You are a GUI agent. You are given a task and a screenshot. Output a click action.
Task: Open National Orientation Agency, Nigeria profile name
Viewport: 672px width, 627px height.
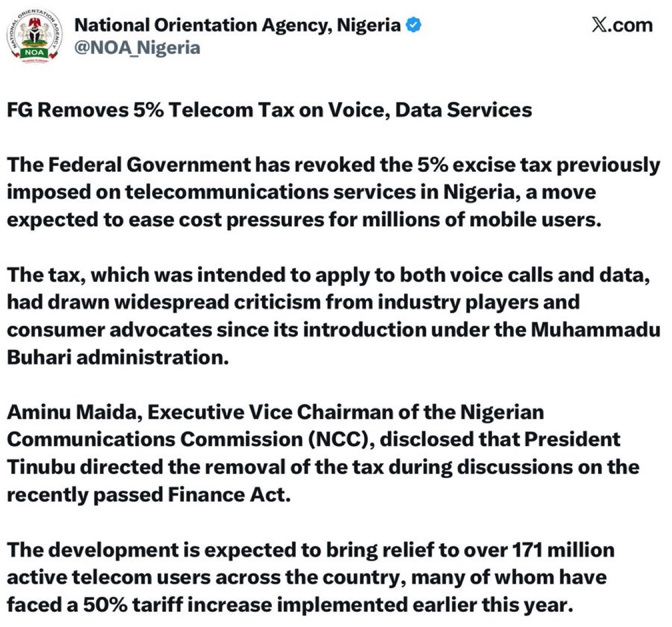click(237, 25)
